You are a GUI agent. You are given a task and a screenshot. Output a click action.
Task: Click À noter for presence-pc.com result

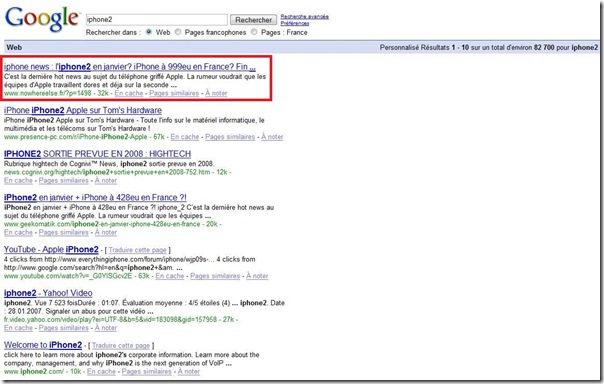[272, 137]
